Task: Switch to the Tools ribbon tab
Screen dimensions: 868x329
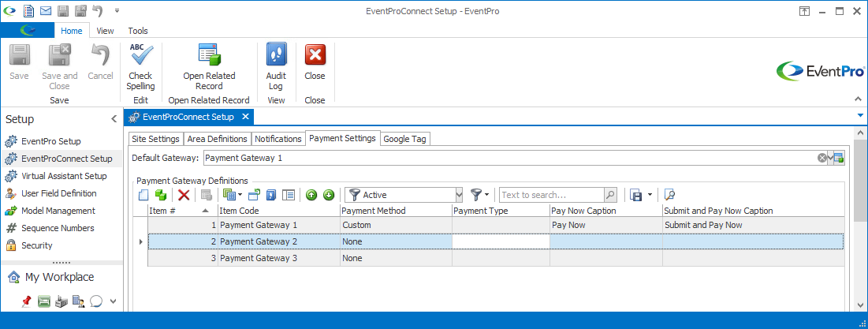Action: tap(138, 31)
